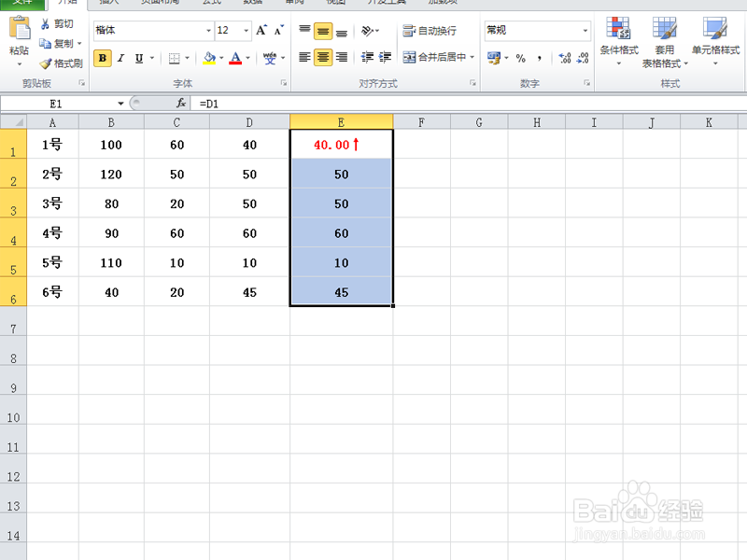Click accounting number format icon

click(x=494, y=58)
